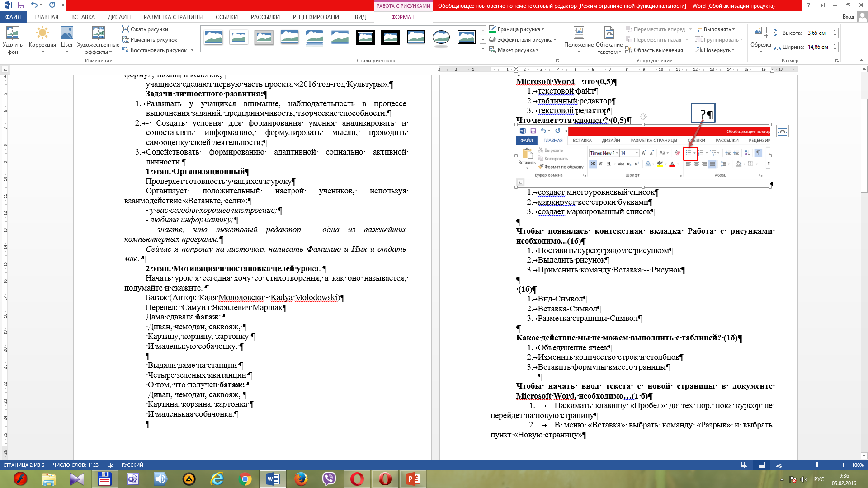
Task: Open Эффекты для рисунка (Picture Effects) dropdown
Action: tap(523, 40)
